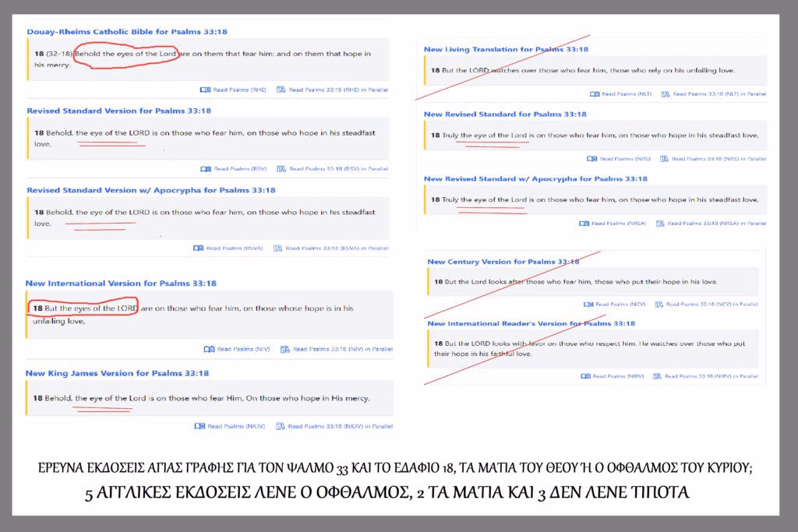Click parallel-books icon beside 33:18 (RSV) in Parallel
The width and height of the screenshot is (798, 532).
pos(281,169)
